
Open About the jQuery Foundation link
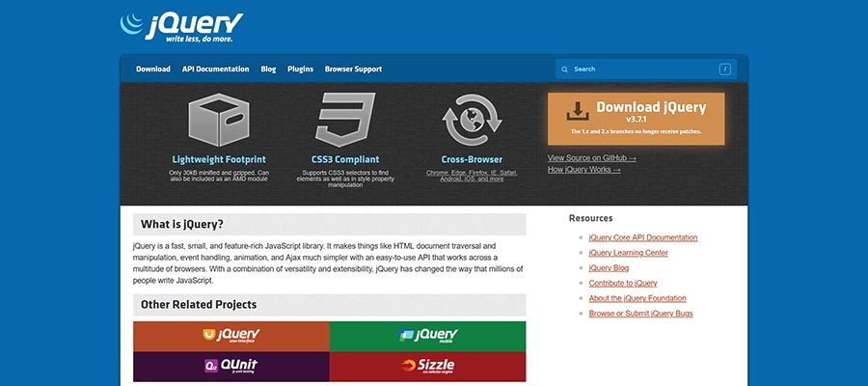point(637,298)
